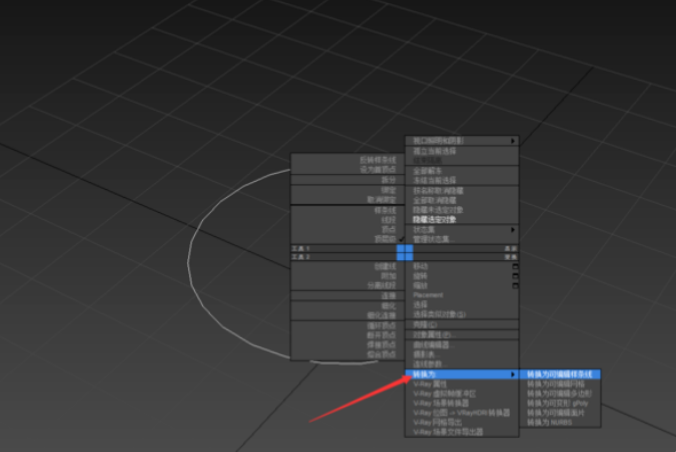Choose 转换为可编辑样条线

pyautogui.click(x=560, y=374)
